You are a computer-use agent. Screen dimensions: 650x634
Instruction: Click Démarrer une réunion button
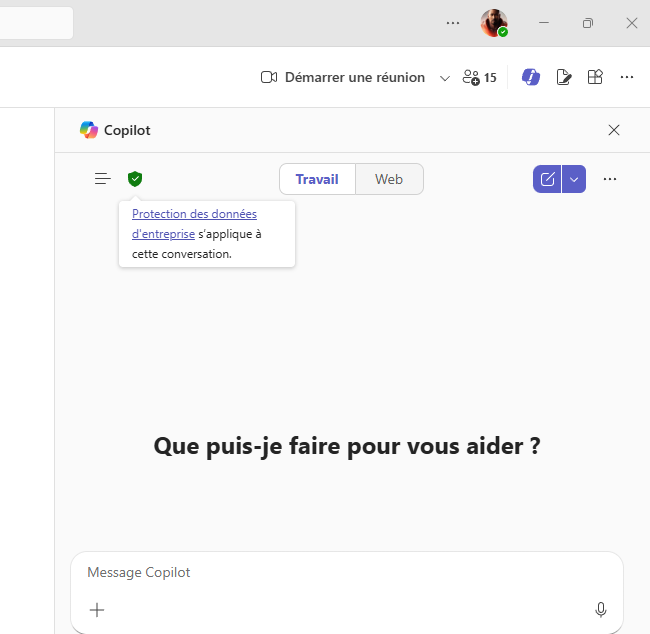343,77
